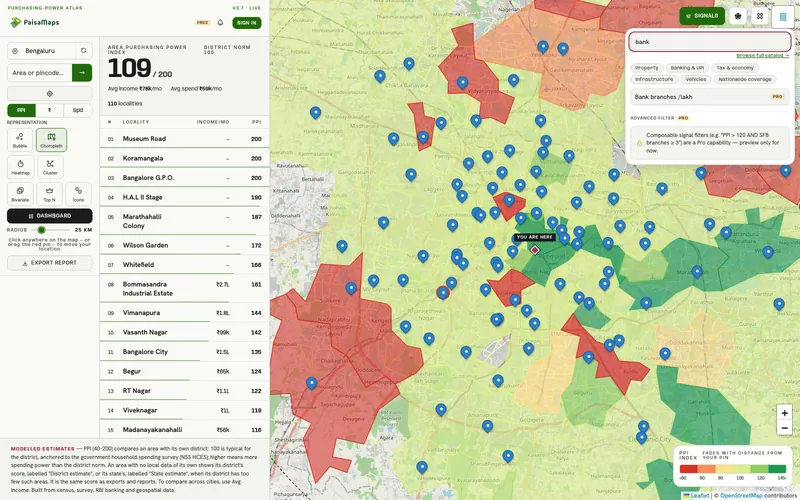This screenshot has height=500, width=800.
Task: Select the Bubble representation
Action: point(20,140)
